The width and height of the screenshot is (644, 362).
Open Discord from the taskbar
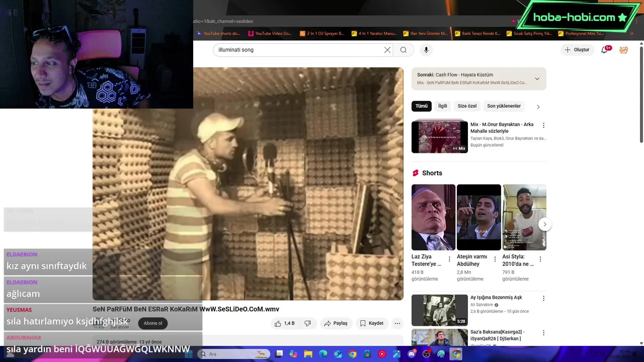(412, 354)
